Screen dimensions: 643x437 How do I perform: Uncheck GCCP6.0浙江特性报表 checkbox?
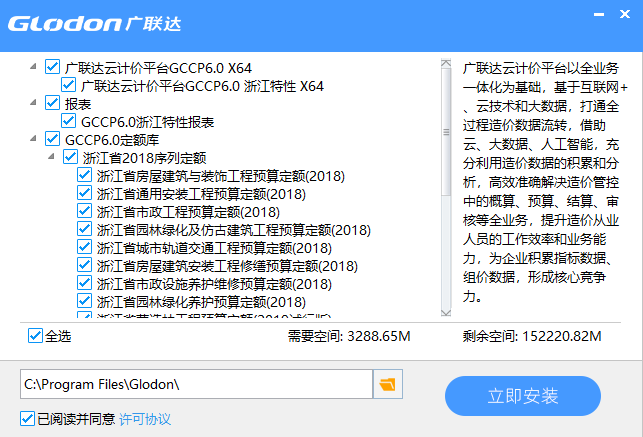click(69, 122)
